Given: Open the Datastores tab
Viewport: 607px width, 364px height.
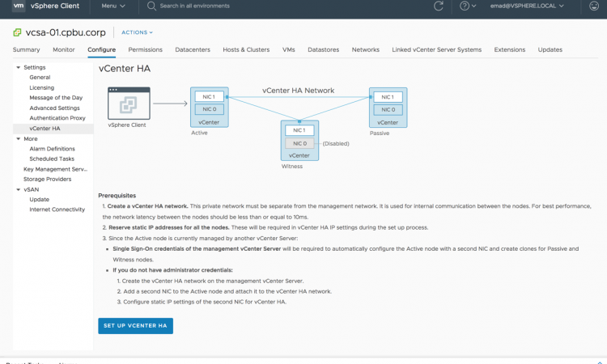Looking at the screenshot, I should pyautogui.click(x=323, y=49).
